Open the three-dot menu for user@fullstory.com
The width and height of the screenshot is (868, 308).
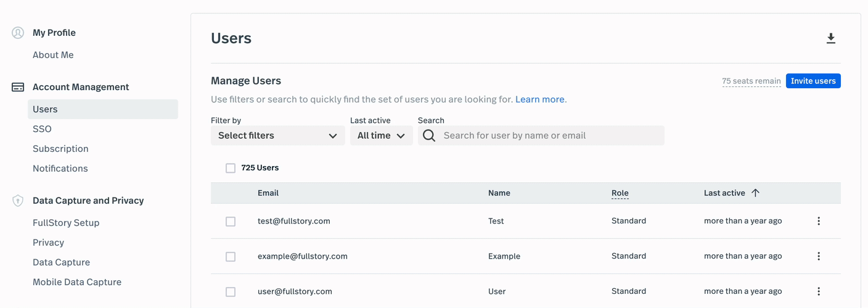(819, 291)
